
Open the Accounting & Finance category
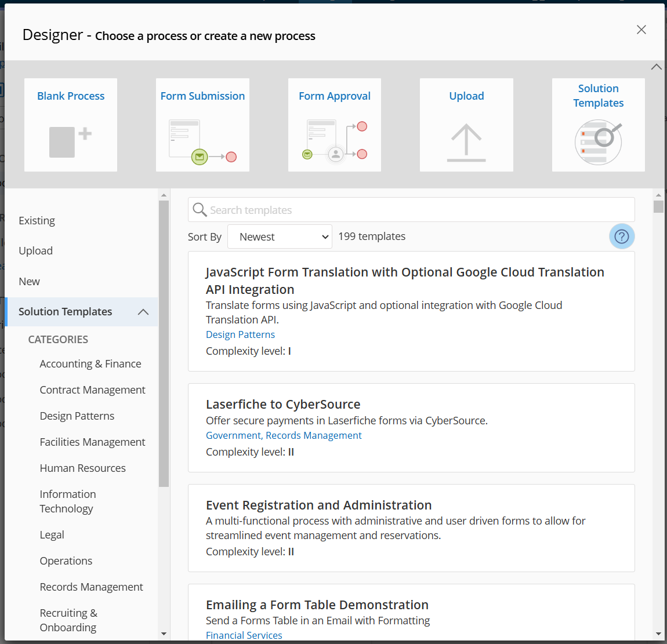90,364
